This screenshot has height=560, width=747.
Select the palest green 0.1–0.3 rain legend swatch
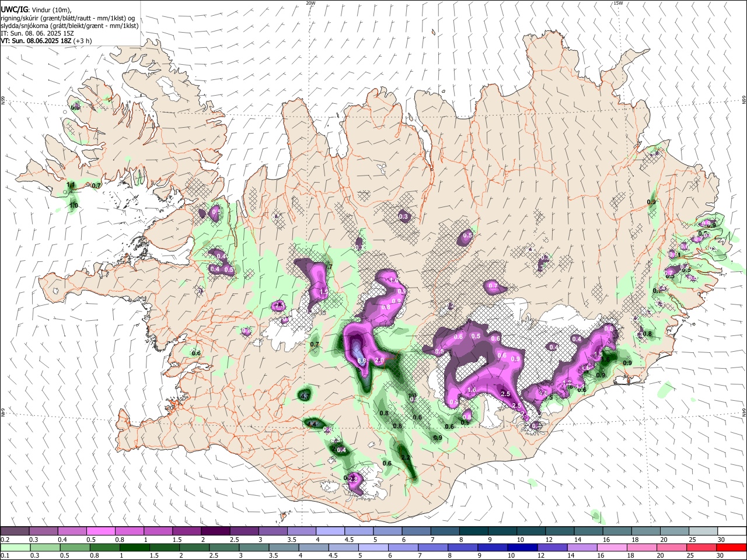pos(15,547)
